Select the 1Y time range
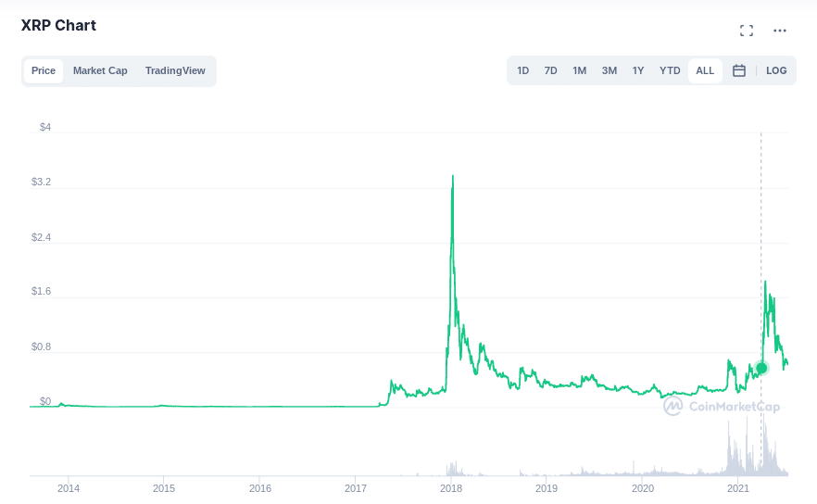 (637, 70)
